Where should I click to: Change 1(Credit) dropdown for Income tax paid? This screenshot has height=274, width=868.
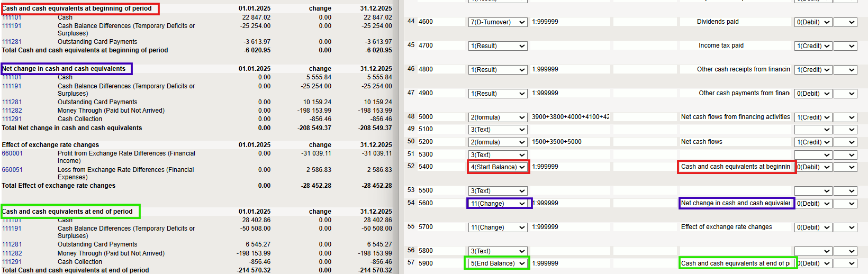click(x=813, y=46)
